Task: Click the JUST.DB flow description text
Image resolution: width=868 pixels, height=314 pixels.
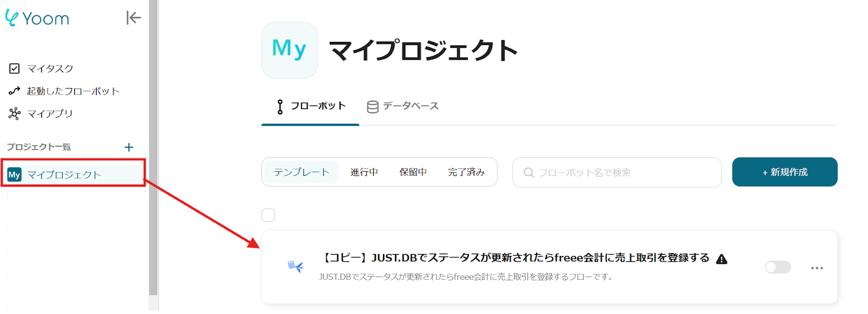Action: tap(466, 277)
